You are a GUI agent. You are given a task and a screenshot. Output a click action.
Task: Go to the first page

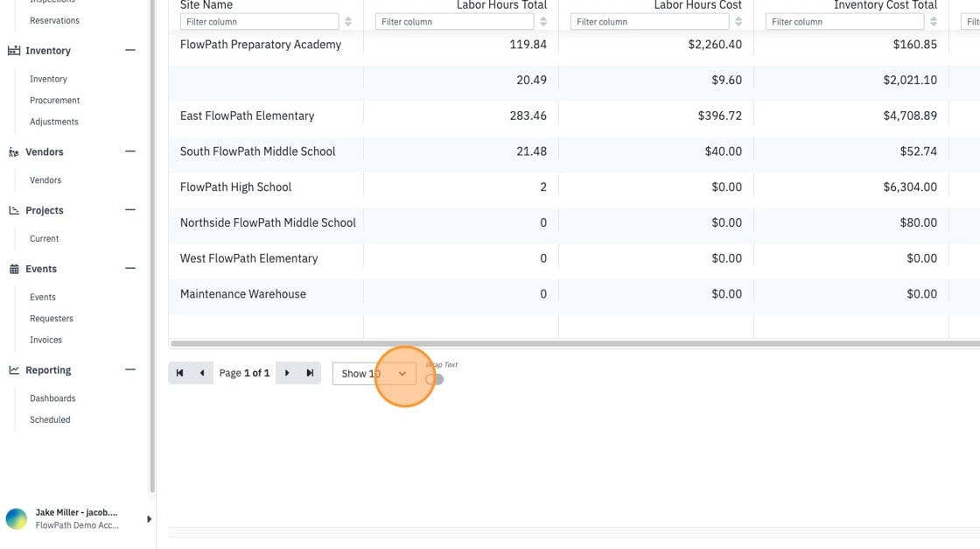[x=179, y=373]
